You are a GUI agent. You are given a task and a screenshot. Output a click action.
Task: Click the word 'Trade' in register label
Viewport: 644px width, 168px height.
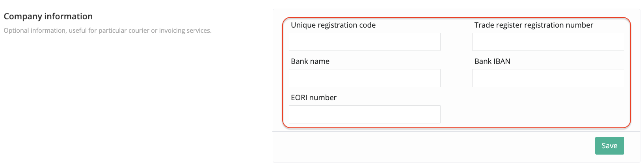[484, 25]
